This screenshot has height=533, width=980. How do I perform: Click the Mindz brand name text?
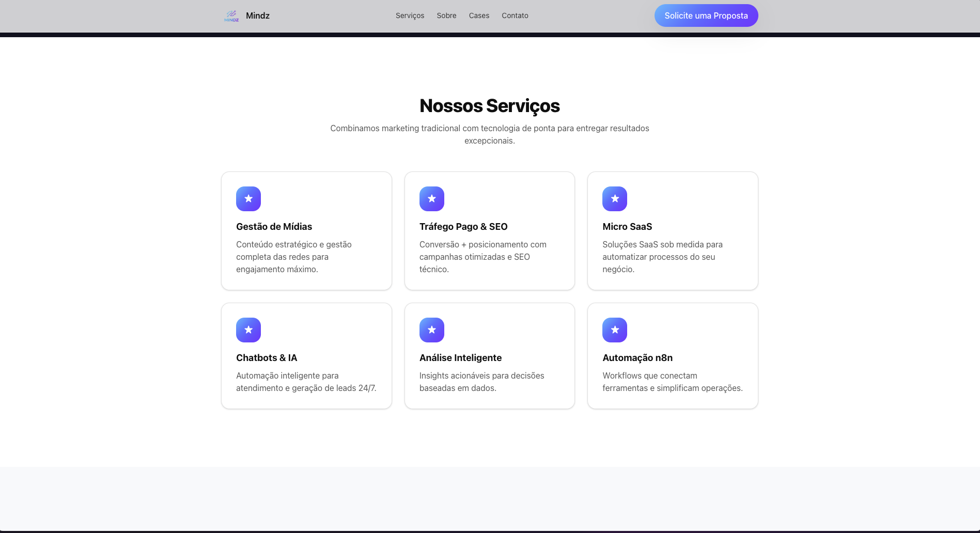pos(258,15)
